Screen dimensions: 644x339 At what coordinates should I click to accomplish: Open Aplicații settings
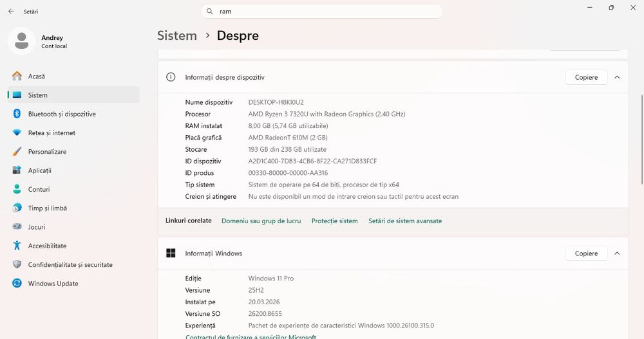click(73, 170)
